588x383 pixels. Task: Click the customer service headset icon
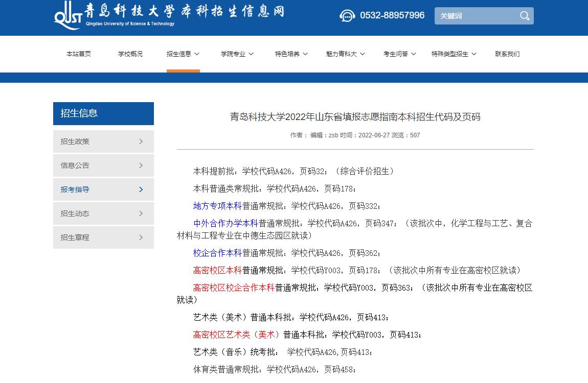coord(347,16)
